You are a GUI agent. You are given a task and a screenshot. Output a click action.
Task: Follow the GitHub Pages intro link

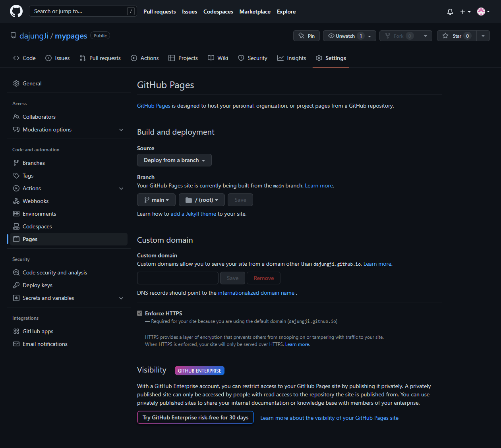(x=154, y=106)
